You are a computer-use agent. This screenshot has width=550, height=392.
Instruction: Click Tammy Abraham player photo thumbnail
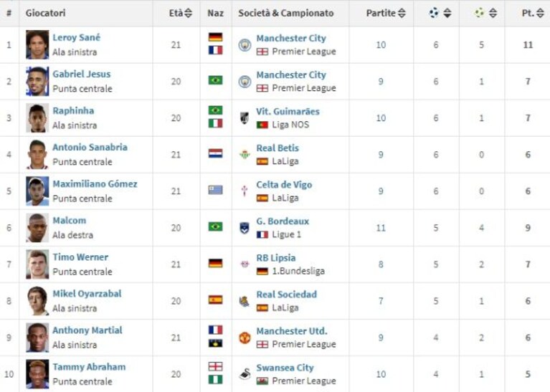pyautogui.click(x=37, y=374)
